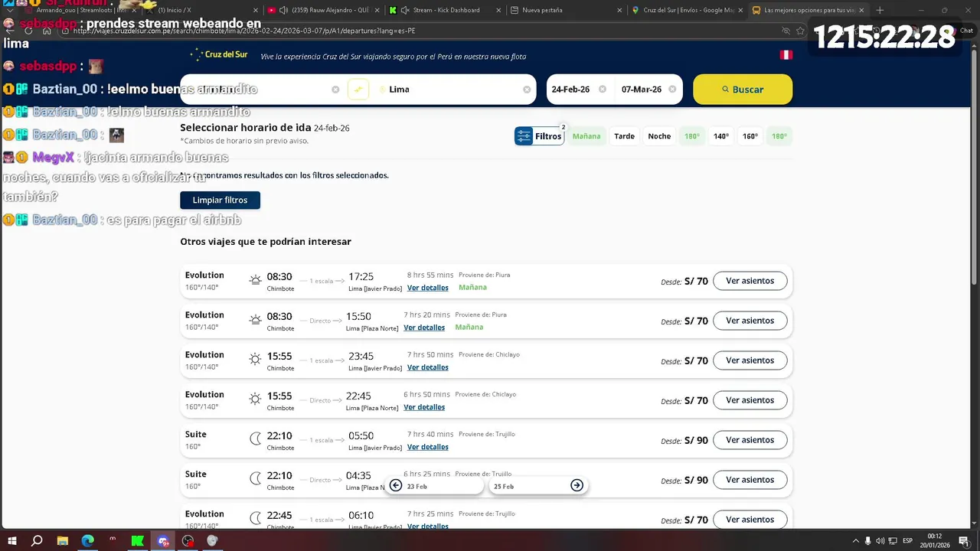Ver asientos for 22:10 to 04:35 trip

pyautogui.click(x=750, y=480)
